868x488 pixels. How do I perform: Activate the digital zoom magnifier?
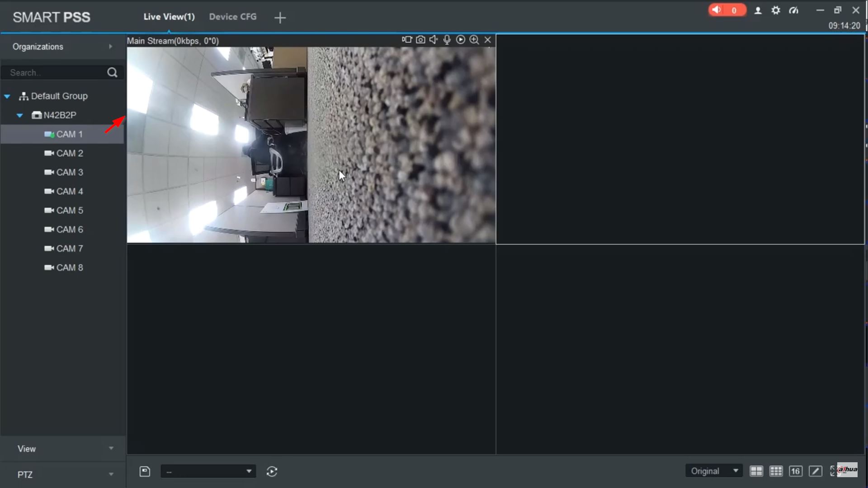click(x=474, y=40)
